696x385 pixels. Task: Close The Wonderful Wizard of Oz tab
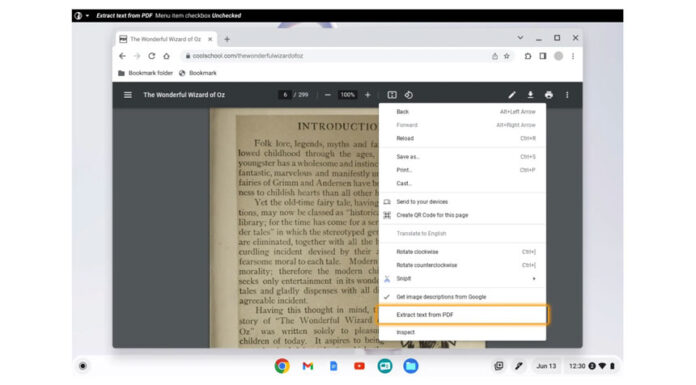(x=210, y=39)
